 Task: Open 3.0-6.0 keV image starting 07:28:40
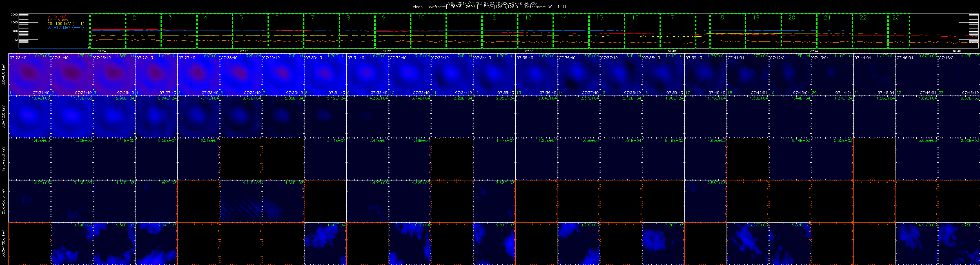(241, 74)
